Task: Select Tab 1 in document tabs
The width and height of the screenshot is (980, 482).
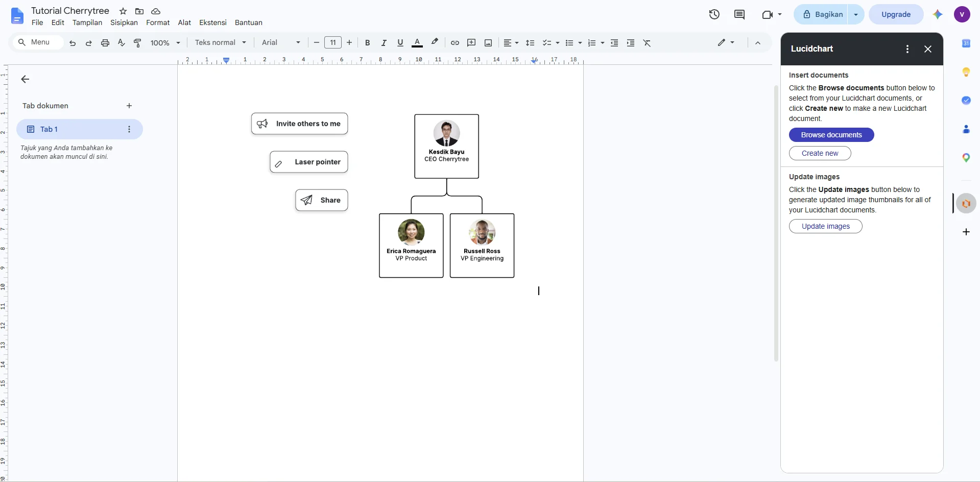Action: tap(80, 129)
